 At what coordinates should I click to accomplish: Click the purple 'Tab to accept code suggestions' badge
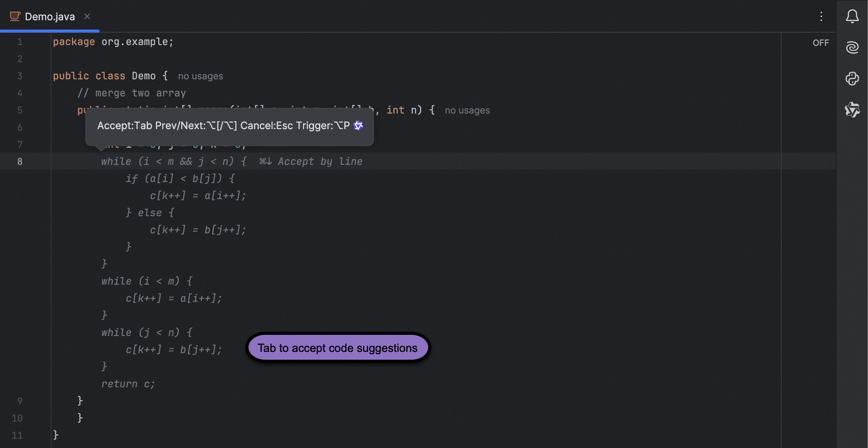click(x=338, y=348)
